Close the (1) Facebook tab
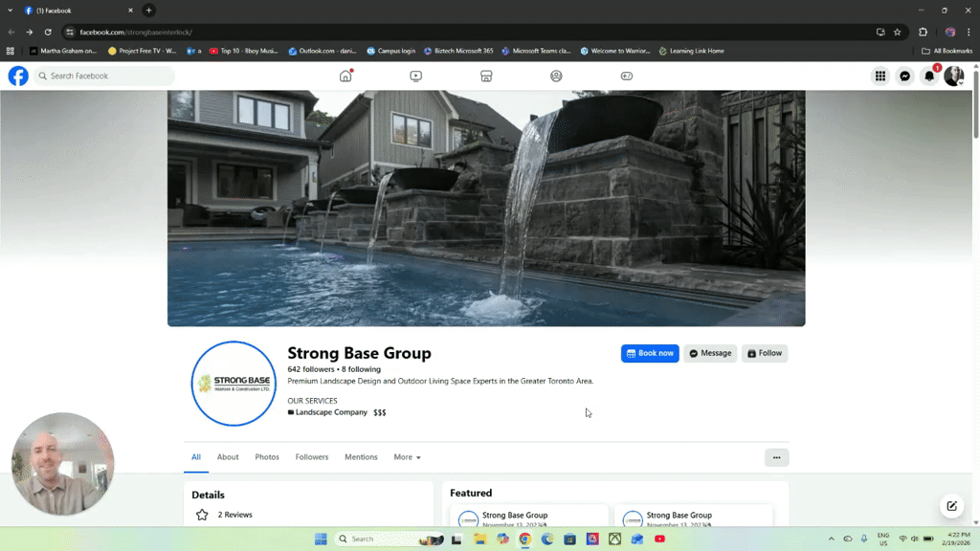Image resolution: width=980 pixels, height=551 pixels. [x=130, y=10]
